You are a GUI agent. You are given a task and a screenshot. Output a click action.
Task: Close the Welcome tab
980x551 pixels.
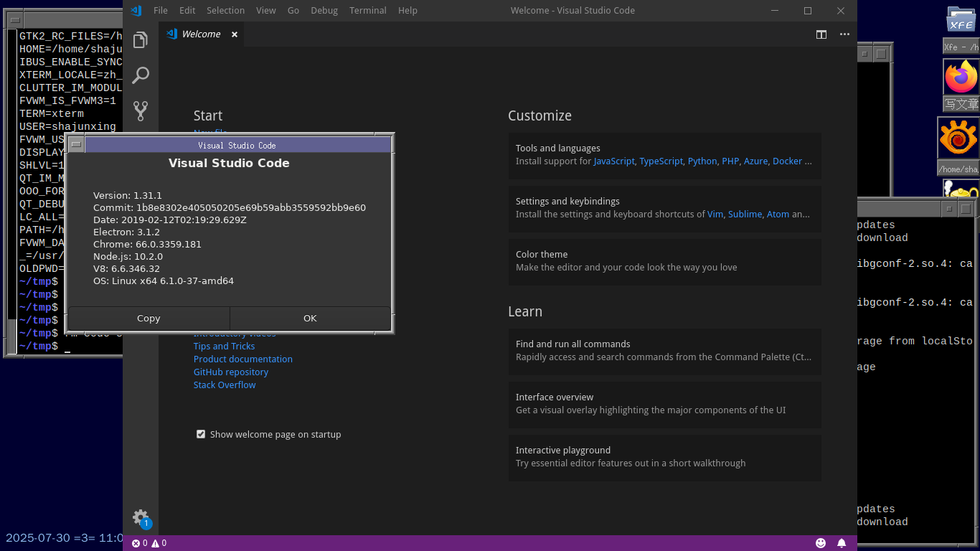click(x=234, y=34)
